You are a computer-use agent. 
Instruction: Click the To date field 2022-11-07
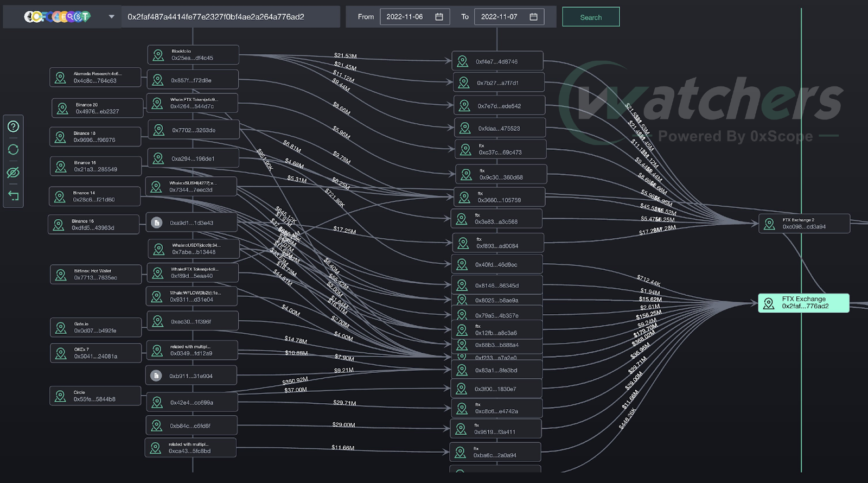tap(509, 17)
